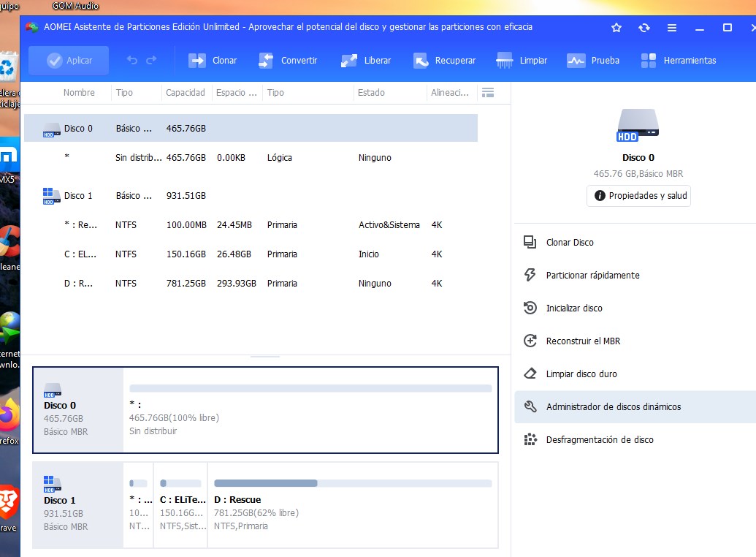Sort by the Espacio column header
This screenshot has height=557, width=756.
pos(236,93)
